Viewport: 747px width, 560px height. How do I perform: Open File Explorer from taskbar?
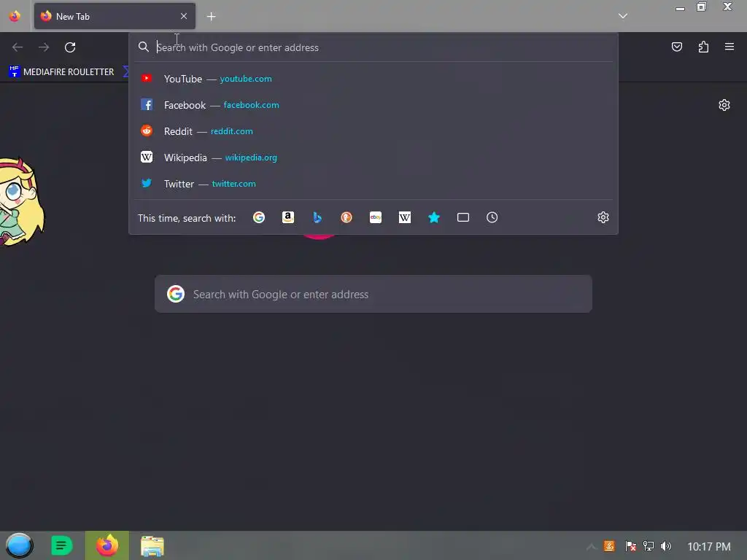click(152, 546)
